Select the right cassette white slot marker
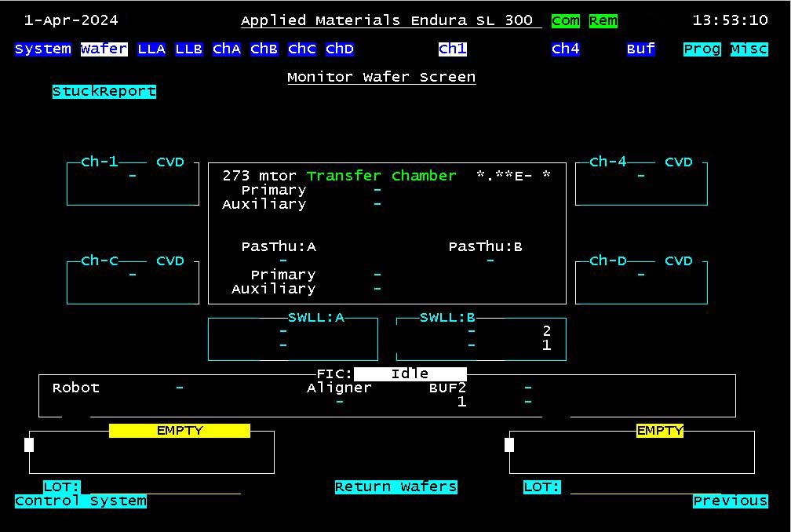The height and width of the screenshot is (532, 791). (509, 445)
